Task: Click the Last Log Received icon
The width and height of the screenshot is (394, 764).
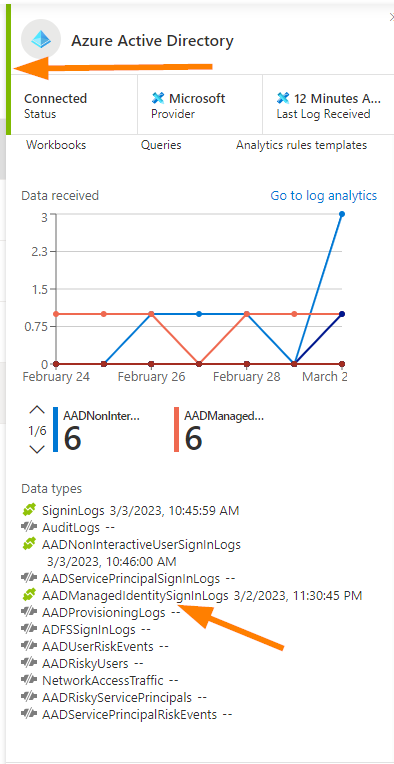Action: pos(283,98)
